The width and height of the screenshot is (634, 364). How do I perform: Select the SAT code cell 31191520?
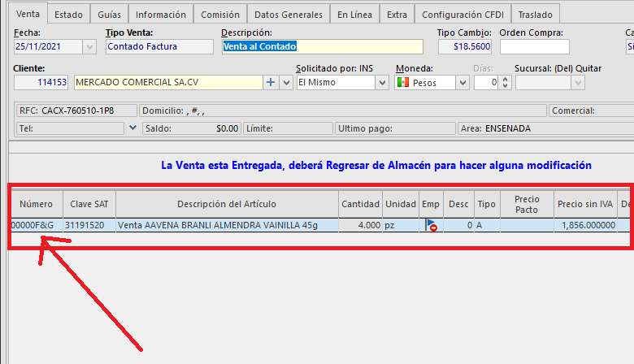point(89,225)
